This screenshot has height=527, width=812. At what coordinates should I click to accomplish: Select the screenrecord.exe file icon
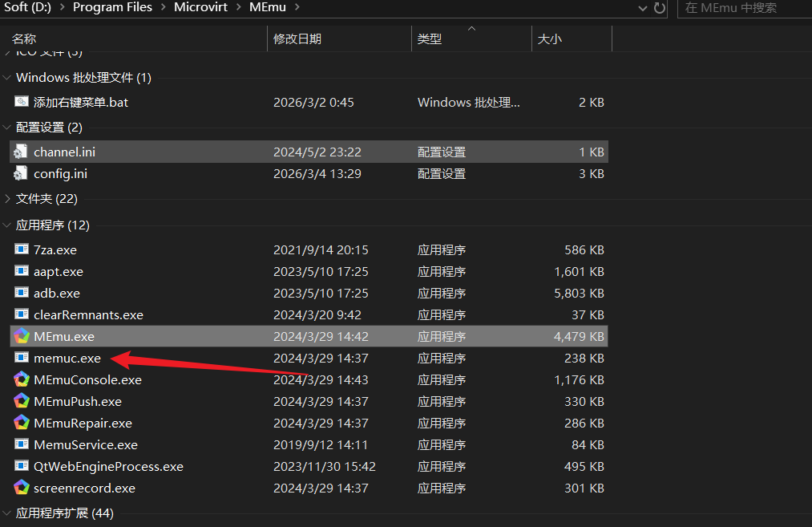(22, 488)
